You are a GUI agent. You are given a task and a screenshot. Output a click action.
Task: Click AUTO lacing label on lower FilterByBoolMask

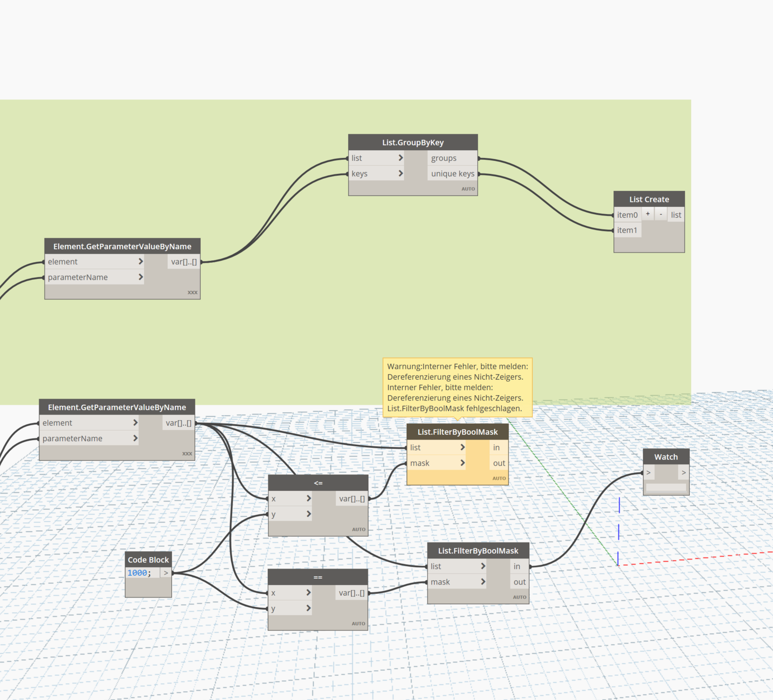pyautogui.click(x=520, y=597)
